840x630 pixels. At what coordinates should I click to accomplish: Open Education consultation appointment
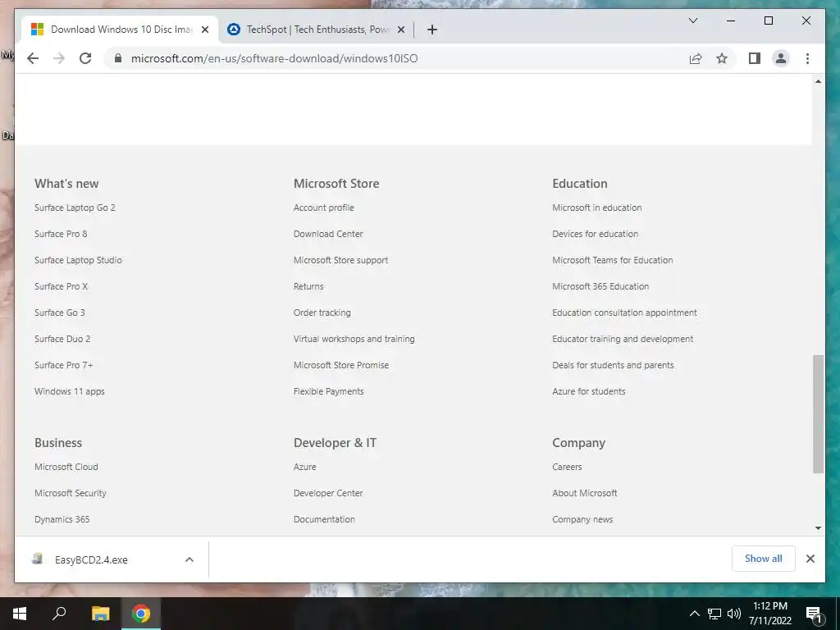click(624, 313)
